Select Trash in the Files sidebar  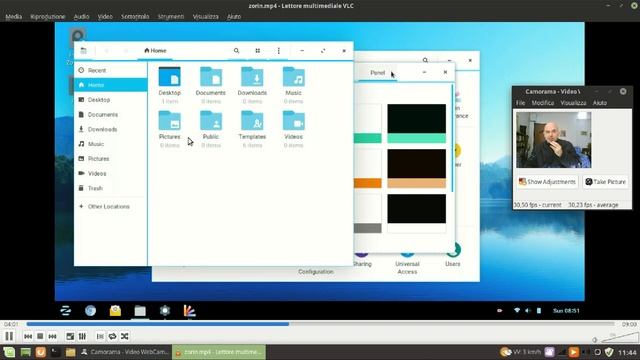(111, 188)
